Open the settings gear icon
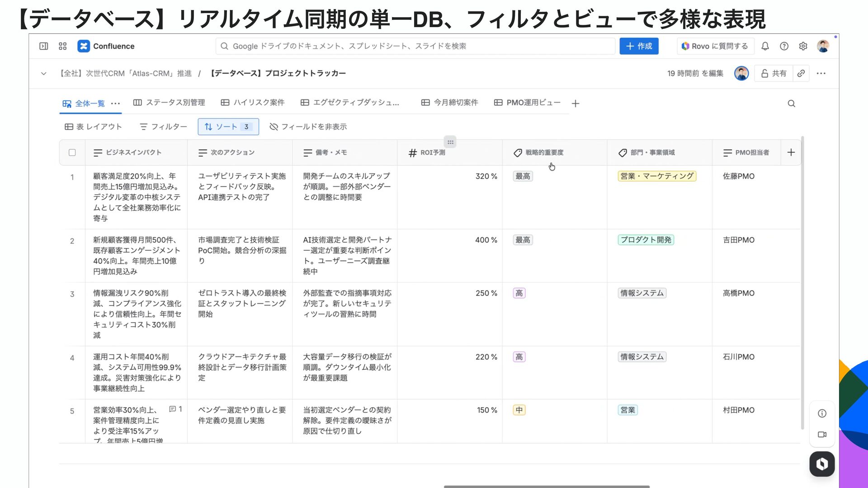The image size is (868, 488). tap(803, 46)
